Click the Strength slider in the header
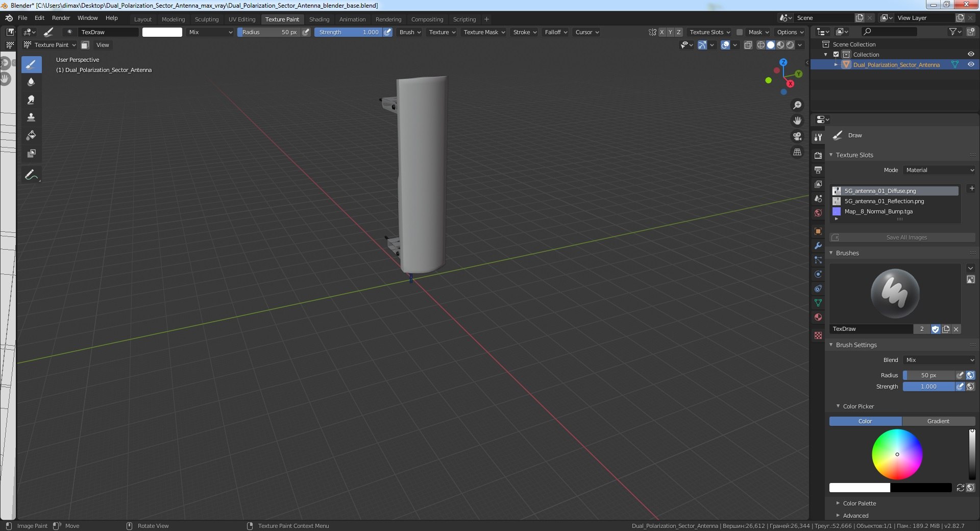This screenshot has width=980, height=531. tap(348, 32)
